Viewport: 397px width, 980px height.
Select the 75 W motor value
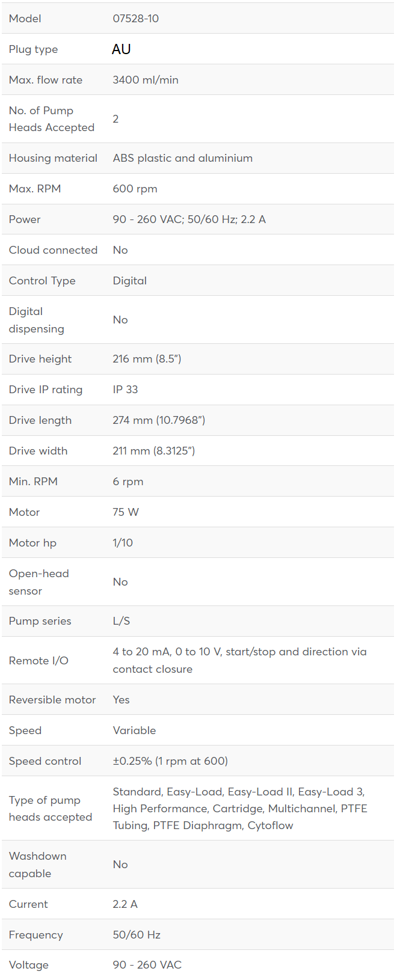(x=126, y=512)
